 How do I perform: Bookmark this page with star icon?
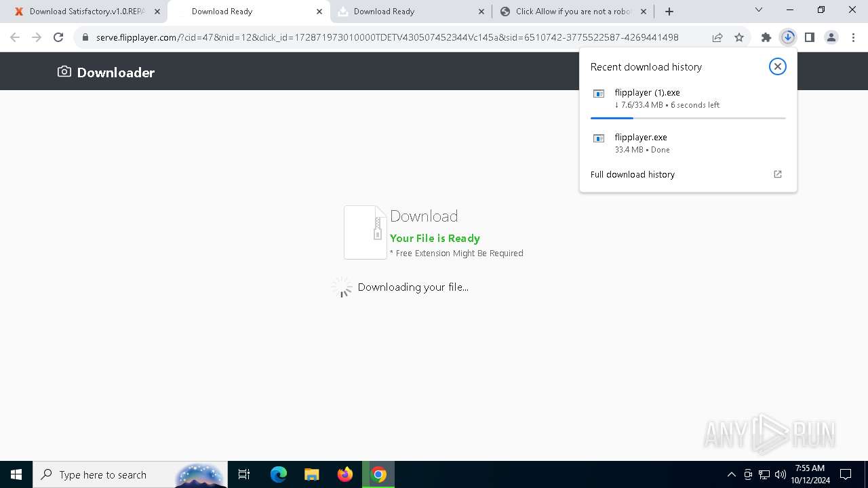[x=739, y=37]
